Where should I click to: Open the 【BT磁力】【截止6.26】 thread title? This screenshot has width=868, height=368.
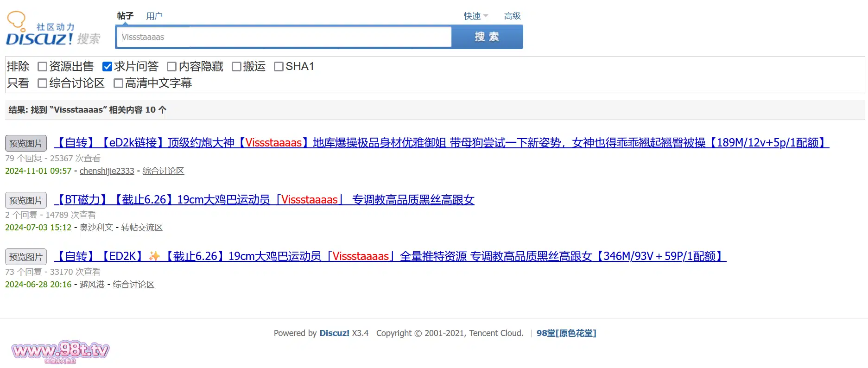click(264, 200)
